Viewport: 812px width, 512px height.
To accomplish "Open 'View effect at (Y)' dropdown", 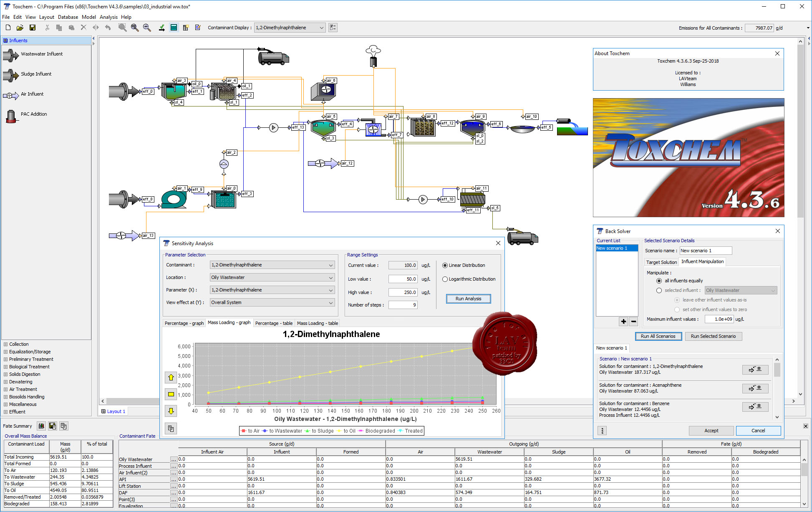I will click(x=272, y=303).
